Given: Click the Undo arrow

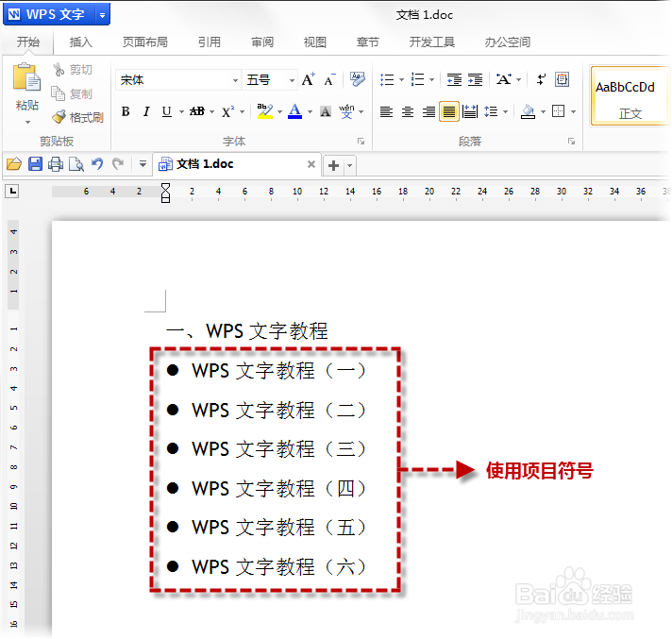Looking at the screenshot, I should click(x=97, y=164).
